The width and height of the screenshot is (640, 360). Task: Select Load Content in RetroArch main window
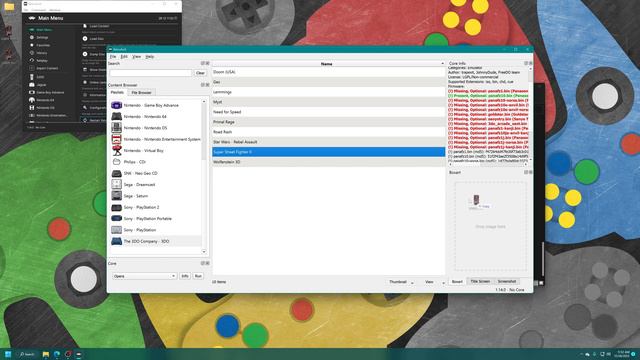coord(99,26)
